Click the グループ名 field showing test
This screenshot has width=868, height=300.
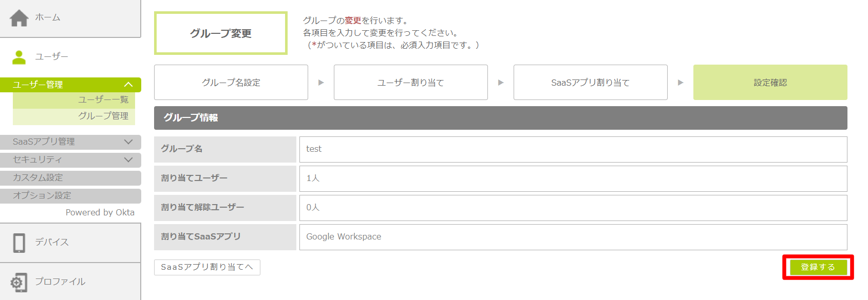pos(573,149)
